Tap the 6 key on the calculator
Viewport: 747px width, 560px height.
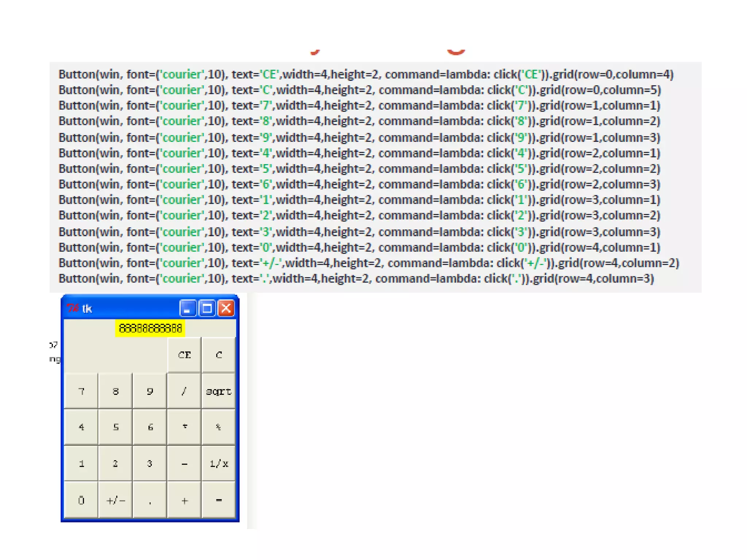coord(150,427)
